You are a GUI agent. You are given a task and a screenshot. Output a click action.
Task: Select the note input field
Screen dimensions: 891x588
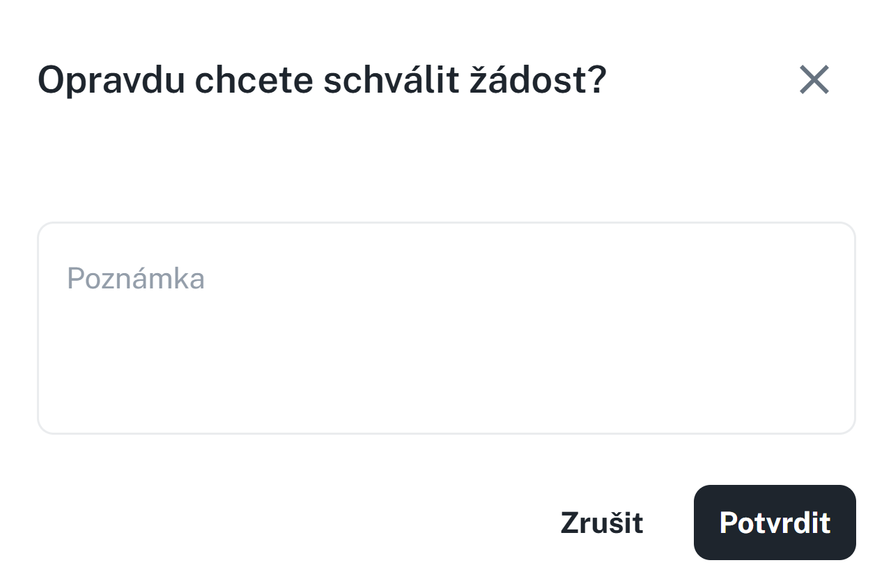pyautogui.click(x=446, y=328)
